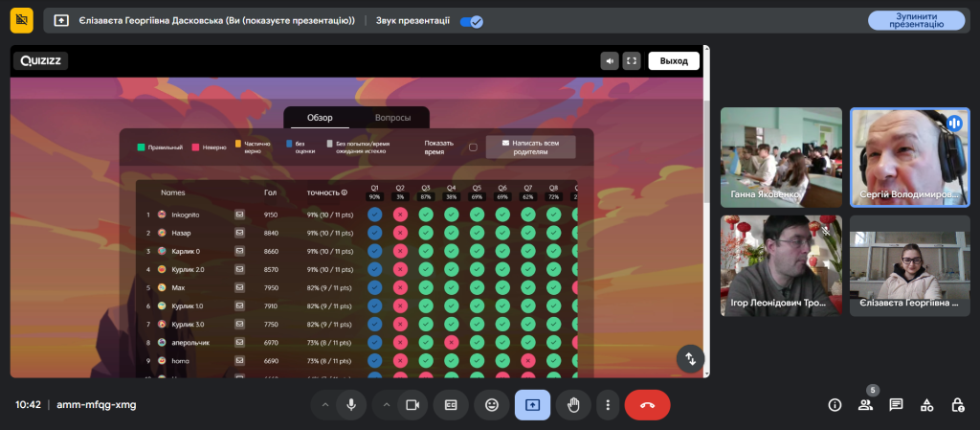The image size is (980, 430).
Task: Switch to the Вопросы tab
Action: (392, 118)
